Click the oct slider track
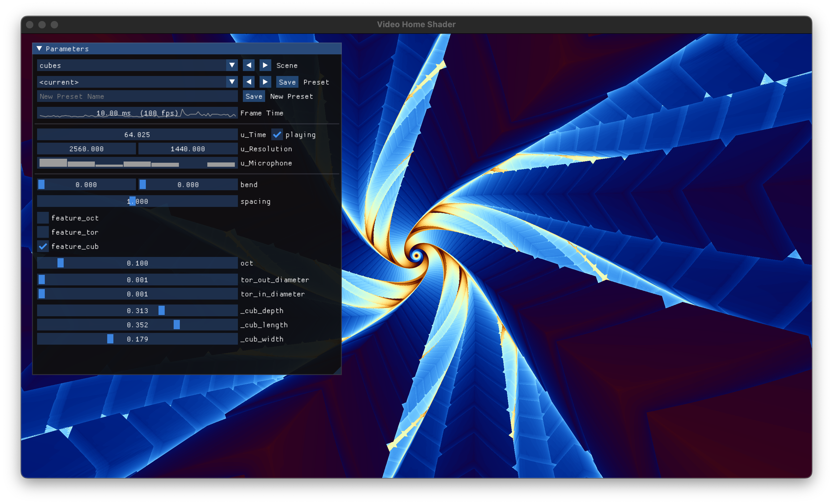The width and height of the screenshot is (833, 504). pyautogui.click(x=137, y=263)
